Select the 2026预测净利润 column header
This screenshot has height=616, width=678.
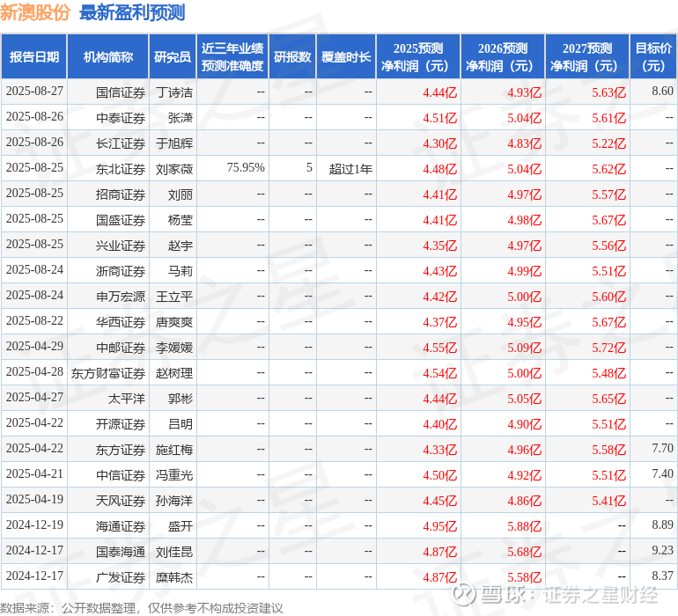(x=503, y=56)
